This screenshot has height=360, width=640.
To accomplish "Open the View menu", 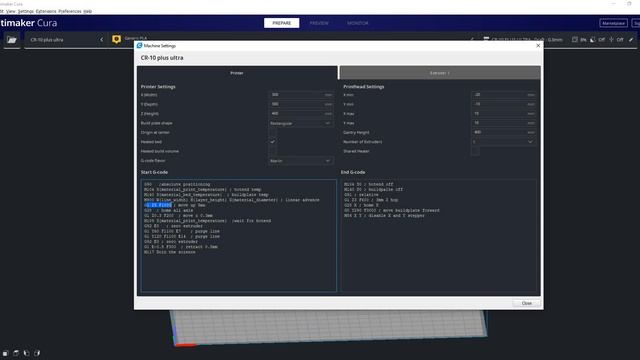I will (11, 11).
